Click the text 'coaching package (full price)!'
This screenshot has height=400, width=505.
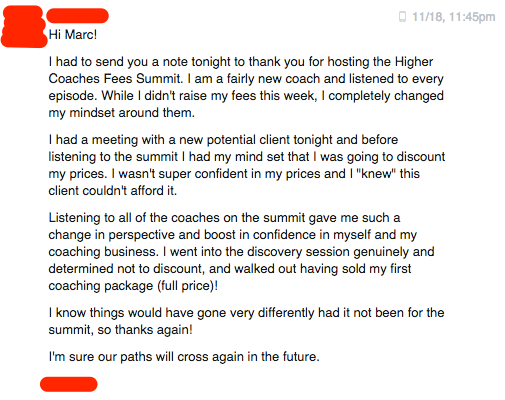point(133,286)
